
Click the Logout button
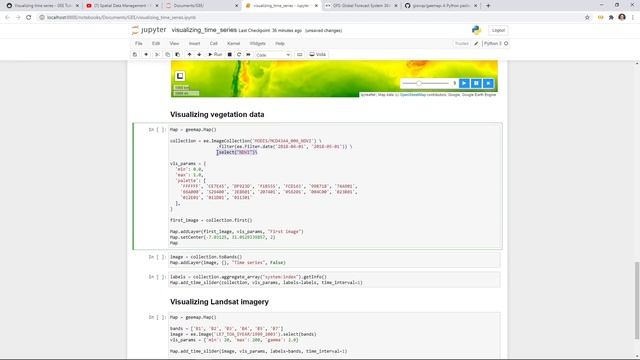click(x=498, y=30)
